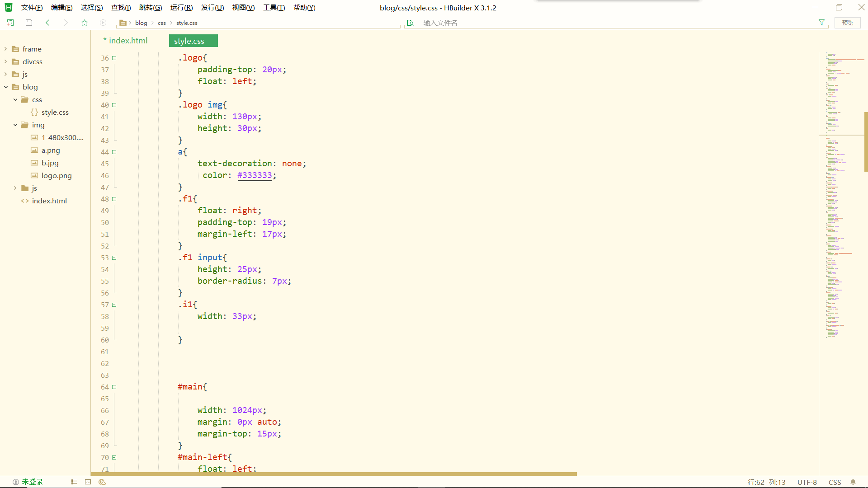Click the save file toolbar icon
Screen dimensions: 868x488
[29, 23]
